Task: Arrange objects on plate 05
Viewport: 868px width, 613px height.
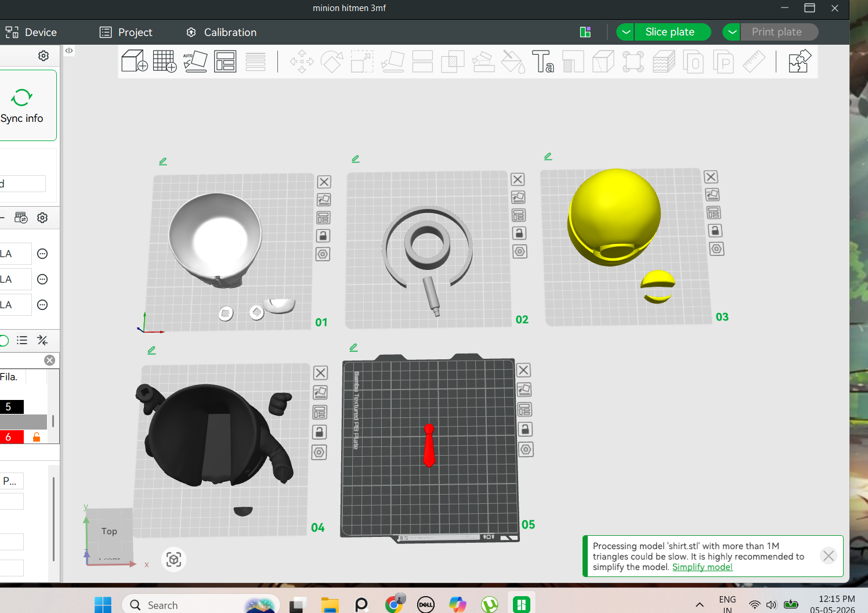Action: (x=525, y=409)
